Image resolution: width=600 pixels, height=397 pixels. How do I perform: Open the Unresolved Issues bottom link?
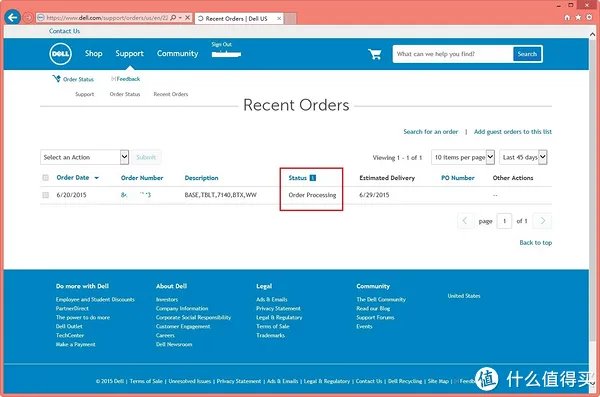tap(190, 381)
